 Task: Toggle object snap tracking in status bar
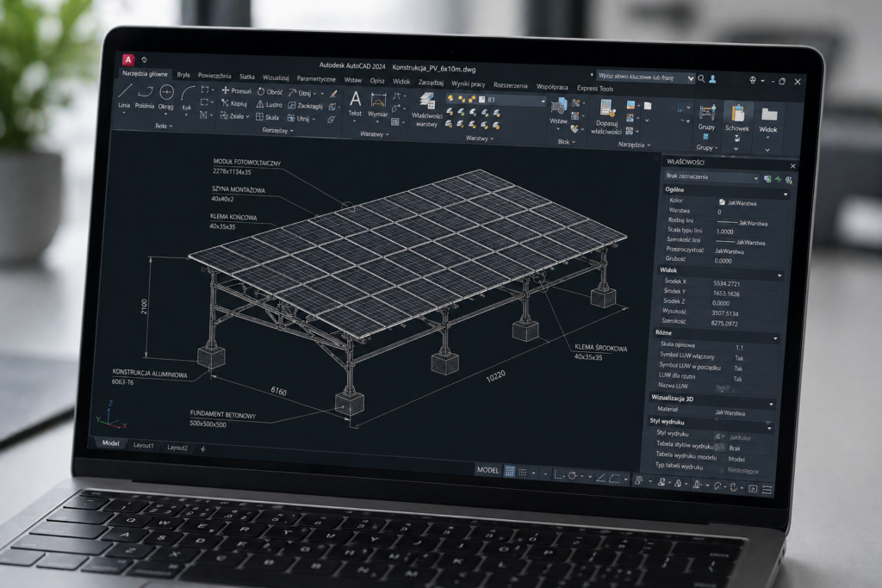pos(600,477)
